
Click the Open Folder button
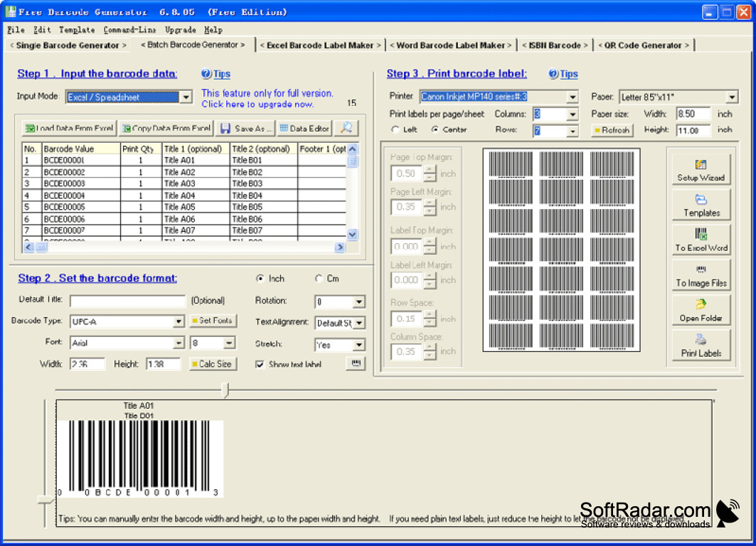(x=701, y=311)
